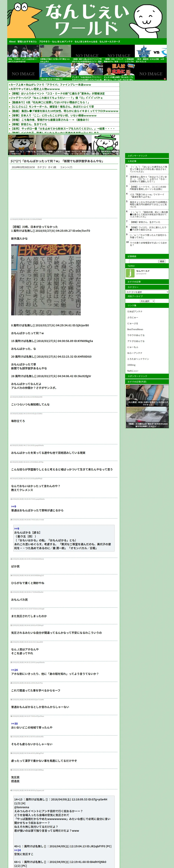
Task: Open the green j Twitter avatar icon
Action: (x=130, y=273)
